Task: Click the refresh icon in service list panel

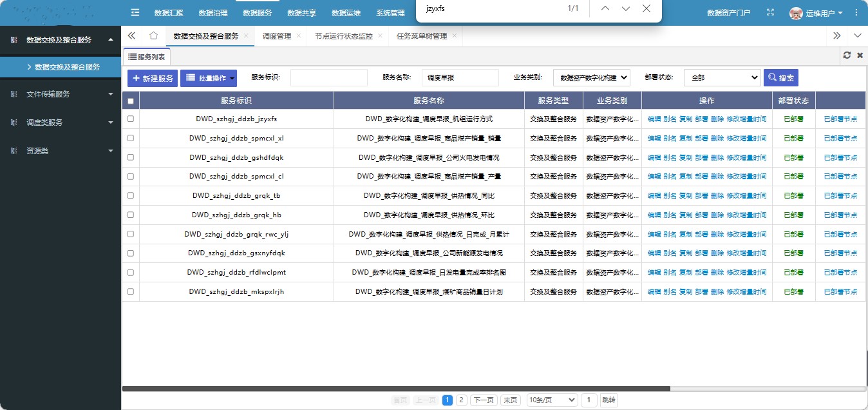Action: click(847, 55)
